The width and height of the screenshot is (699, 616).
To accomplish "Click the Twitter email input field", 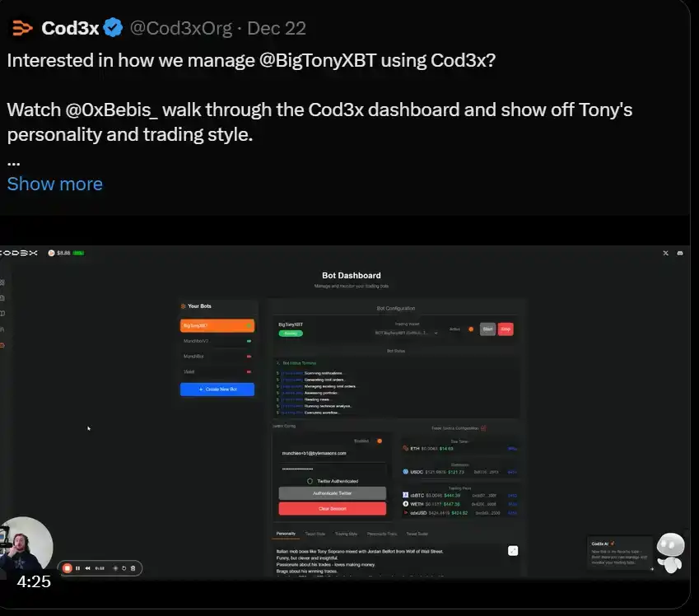I will click(332, 453).
